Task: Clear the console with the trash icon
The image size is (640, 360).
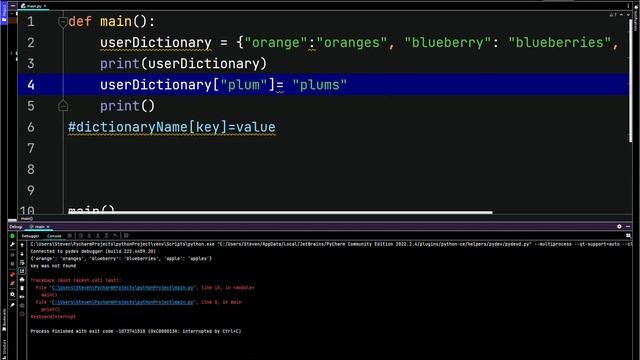Action: tap(22, 288)
